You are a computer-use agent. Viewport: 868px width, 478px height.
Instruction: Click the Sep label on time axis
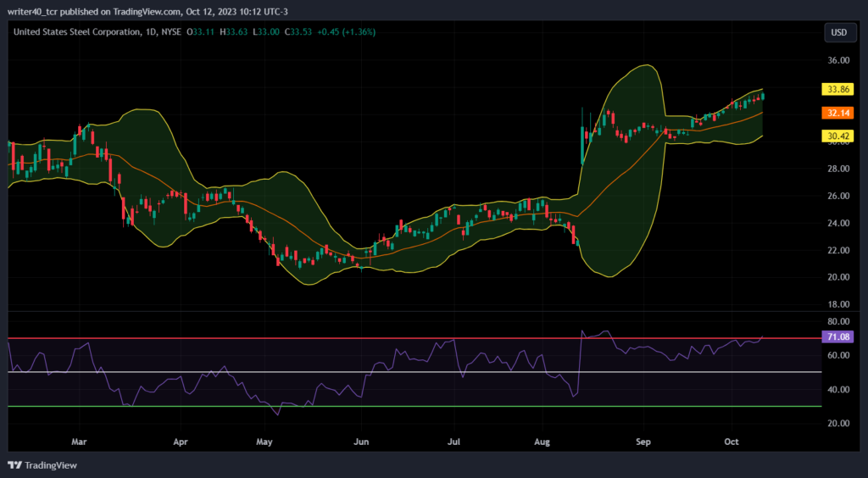coord(644,442)
